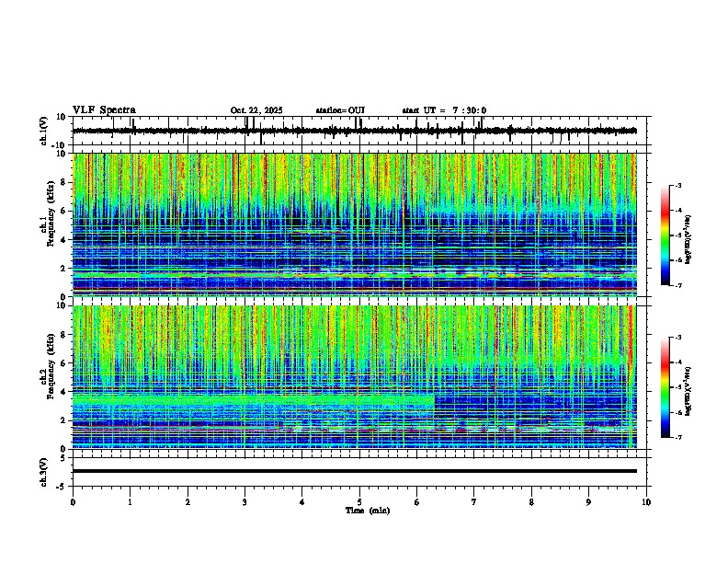The width and height of the screenshot is (728, 563).
Task: Click inside the ch.1 frequency spectrogram panel
Action: [x=355, y=224]
